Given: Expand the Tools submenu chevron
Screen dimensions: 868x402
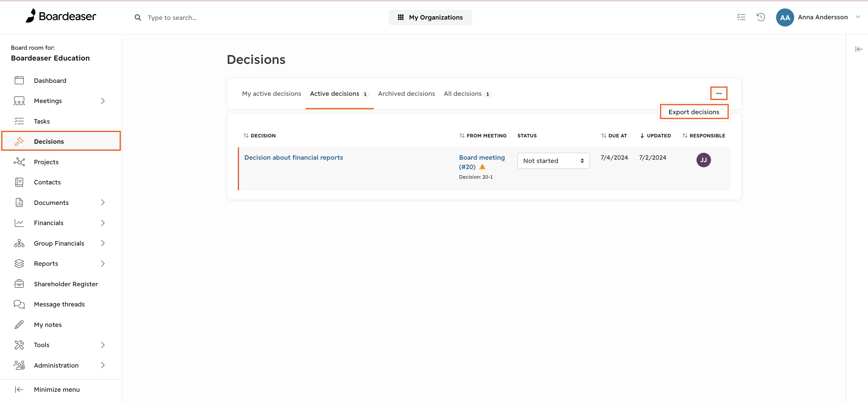Looking at the screenshot, I should 103,345.
